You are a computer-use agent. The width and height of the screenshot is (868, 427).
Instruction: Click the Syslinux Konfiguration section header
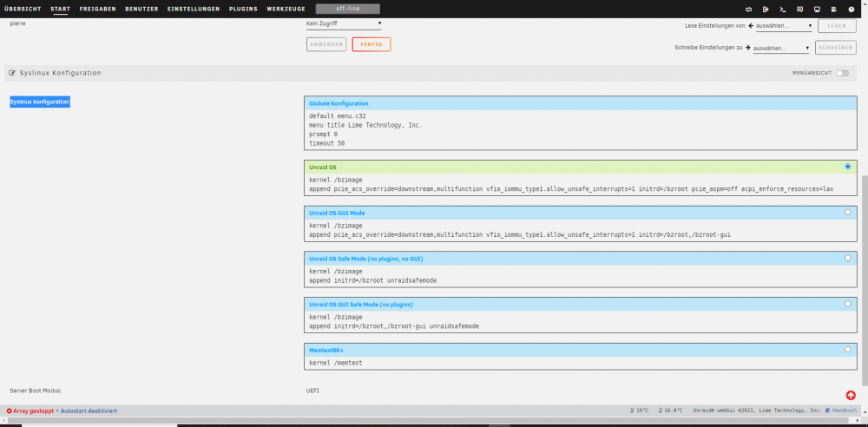click(431, 73)
